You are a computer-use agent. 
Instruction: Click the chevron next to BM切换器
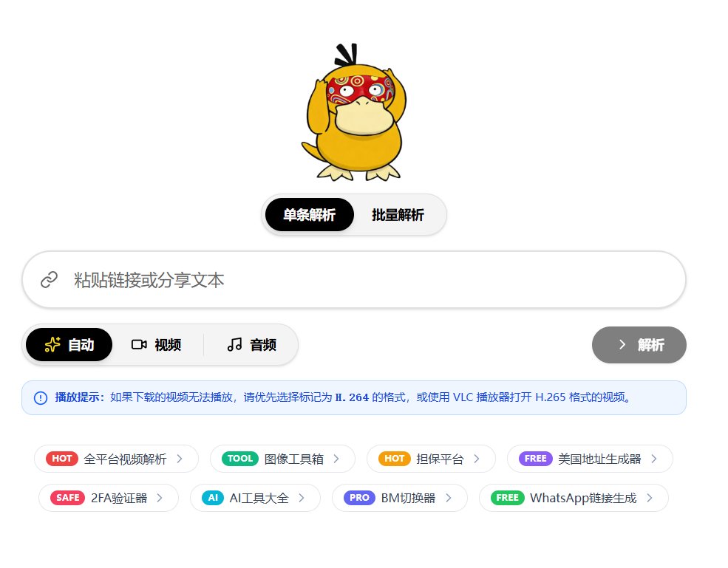click(x=449, y=498)
